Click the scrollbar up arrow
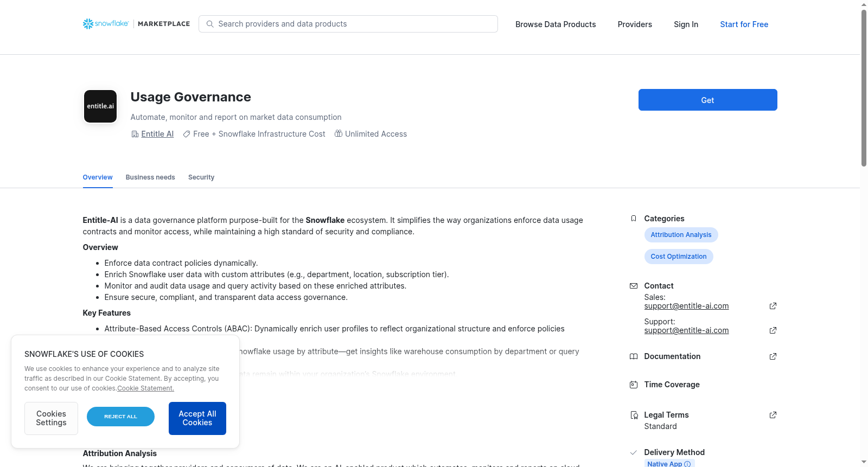Viewport: 868px width, 467px height. click(x=864, y=4)
